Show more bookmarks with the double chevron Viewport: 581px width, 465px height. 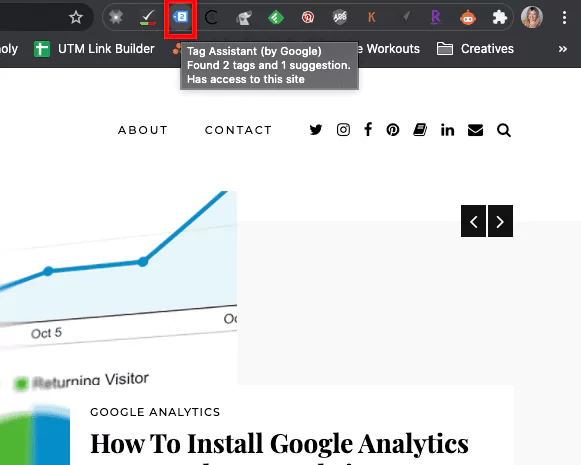click(563, 49)
